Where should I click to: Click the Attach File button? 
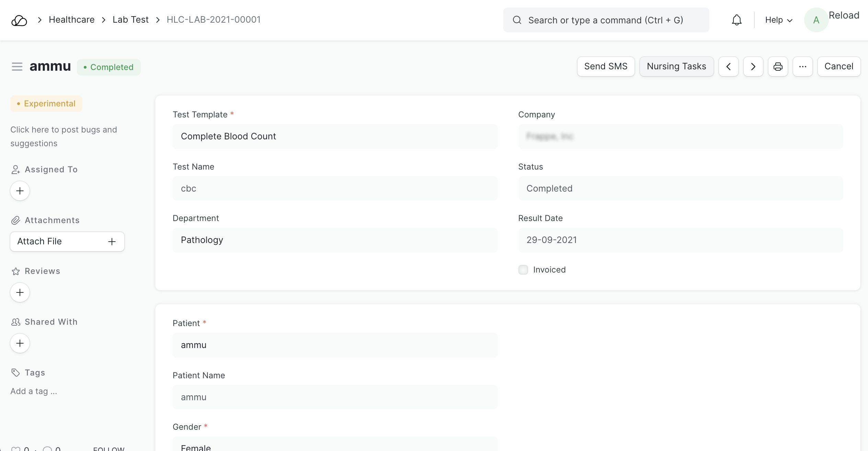67,242
